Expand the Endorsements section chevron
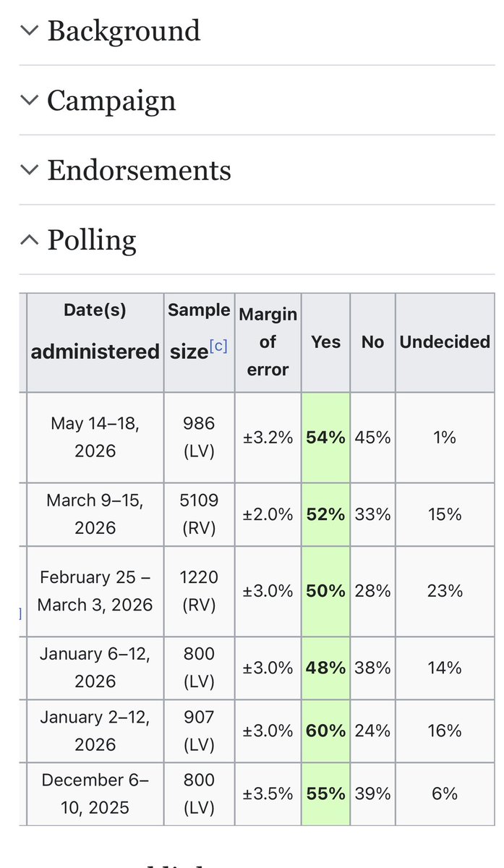The height and width of the screenshot is (868, 504). pos(29,170)
